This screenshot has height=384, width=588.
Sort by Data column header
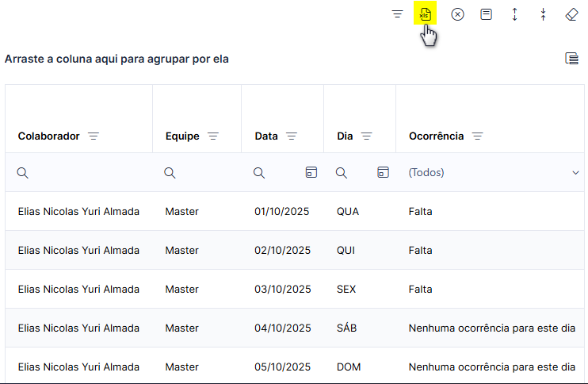(x=266, y=136)
